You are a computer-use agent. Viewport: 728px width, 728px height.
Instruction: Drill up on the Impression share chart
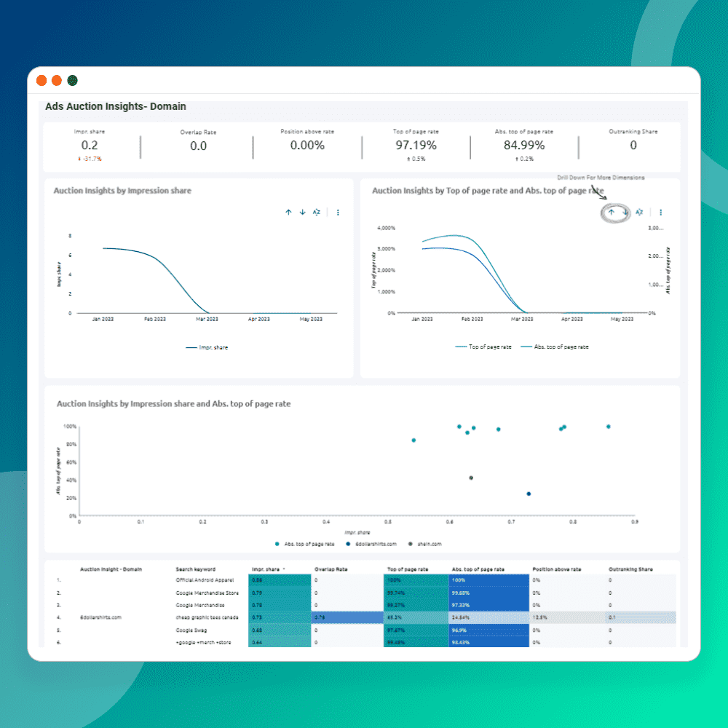(288, 212)
